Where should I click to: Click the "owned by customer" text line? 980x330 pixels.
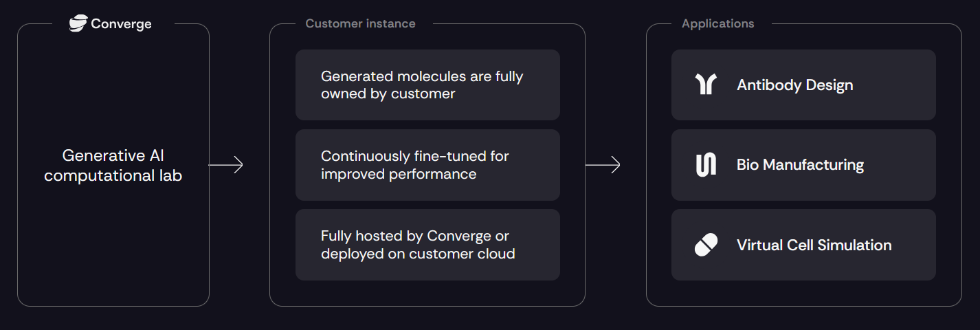388,94
